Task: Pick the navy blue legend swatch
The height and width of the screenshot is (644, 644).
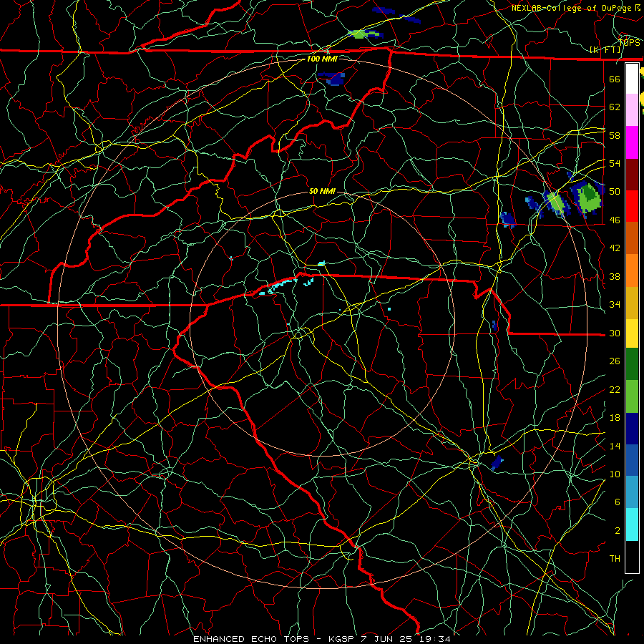Action: [x=632, y=429]
